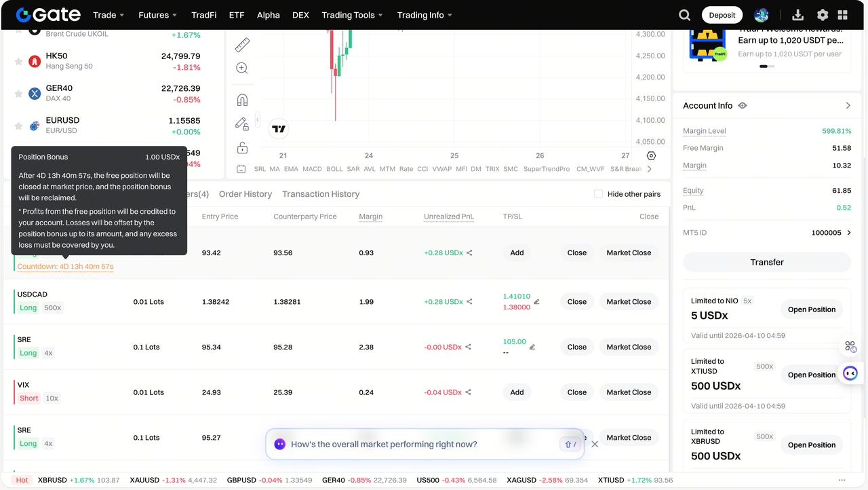Viewport: 868px width, 490px height.
Task: Expand the Account Info chevron arrow
Action: coord(848,106)
